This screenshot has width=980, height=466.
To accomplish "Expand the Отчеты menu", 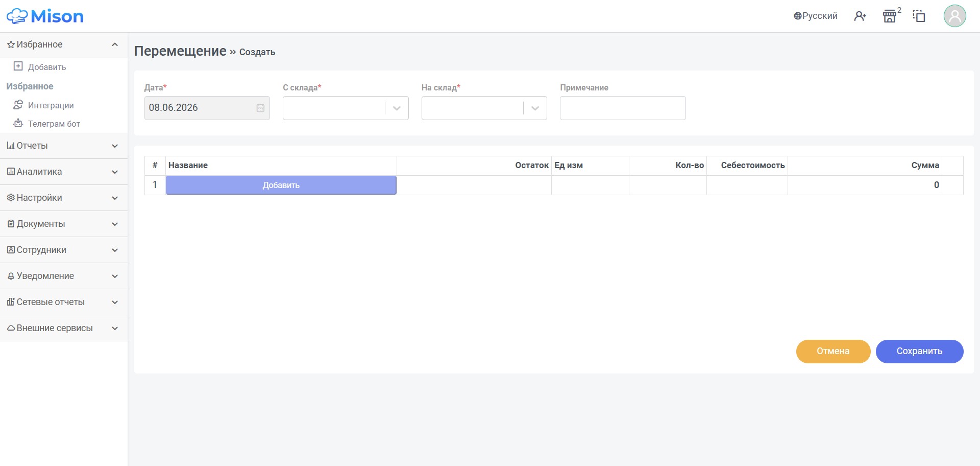I will click(x=64, y=146).
